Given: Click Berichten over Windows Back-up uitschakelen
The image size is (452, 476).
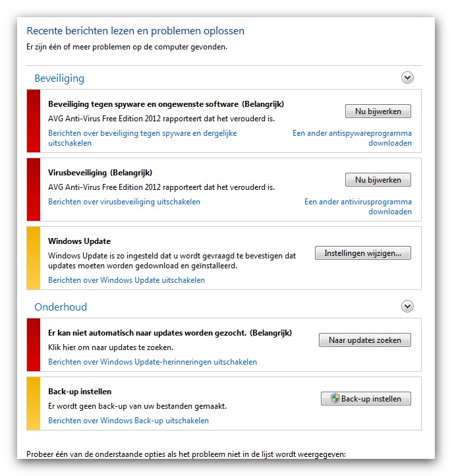Looking at the screenshot, I should point(128,421).
